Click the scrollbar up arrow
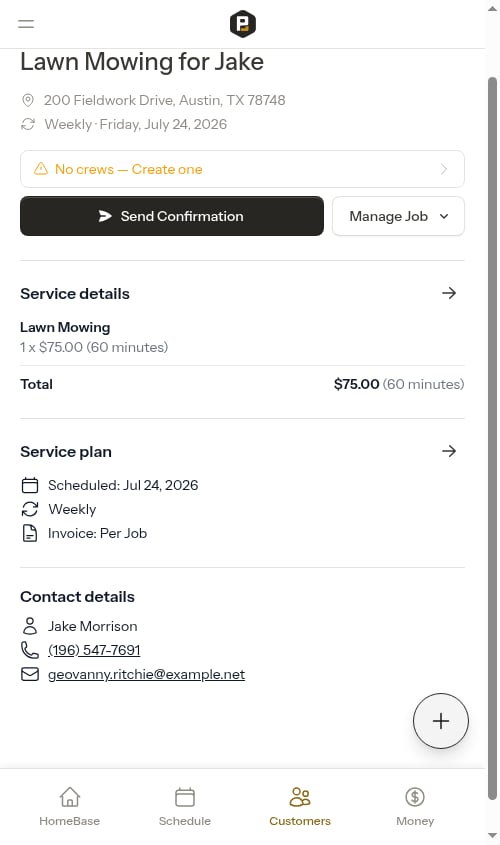Screen dimensions: 500x845 492,8
